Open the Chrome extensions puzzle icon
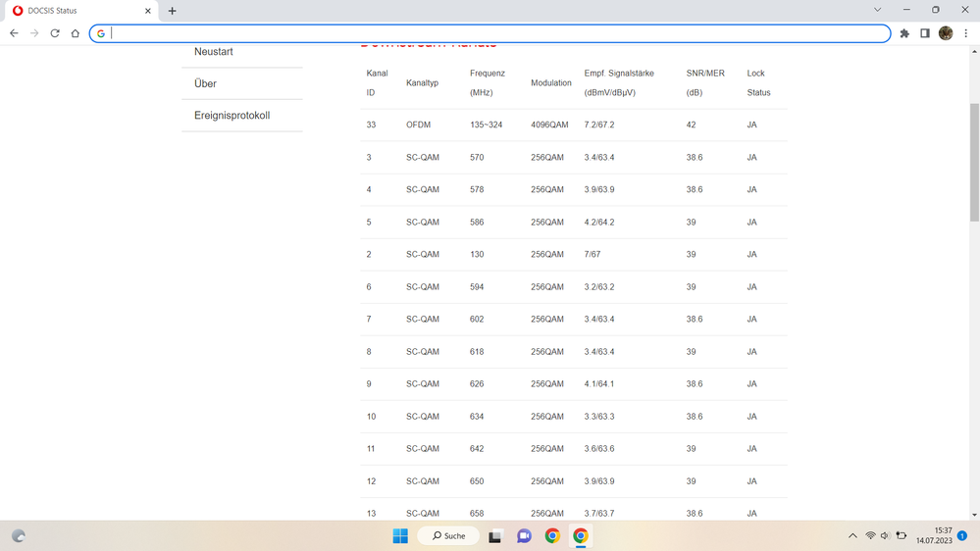Image resolution: width=980 pixels, height=551 pixels. (904, 33)
